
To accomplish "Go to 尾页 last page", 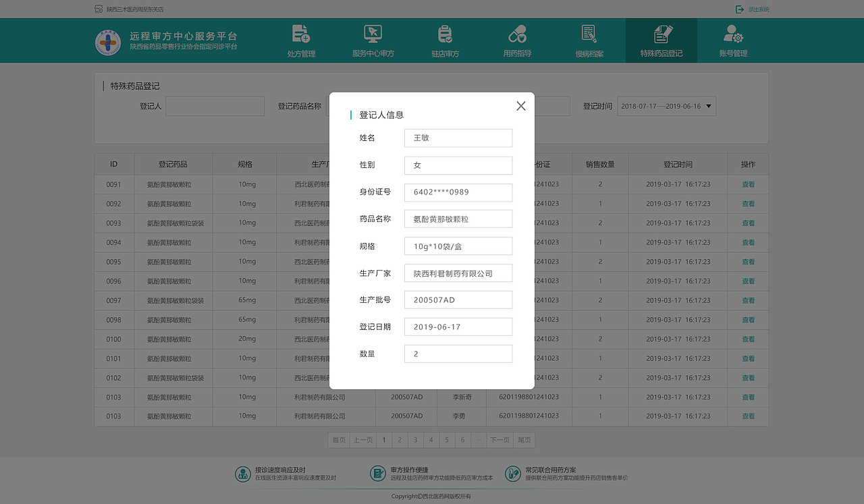I will pyautogui.click(x=523, y=439).
